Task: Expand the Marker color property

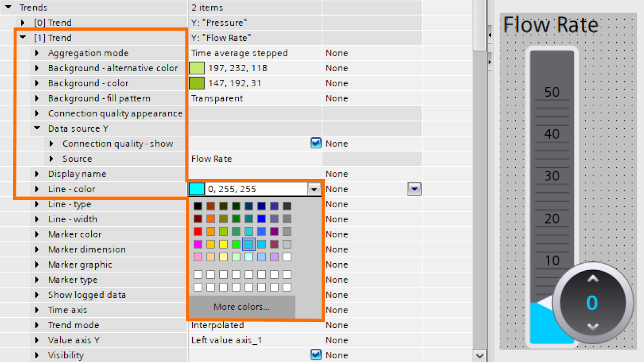Action: pyautogui.click(x=37, y=234)
